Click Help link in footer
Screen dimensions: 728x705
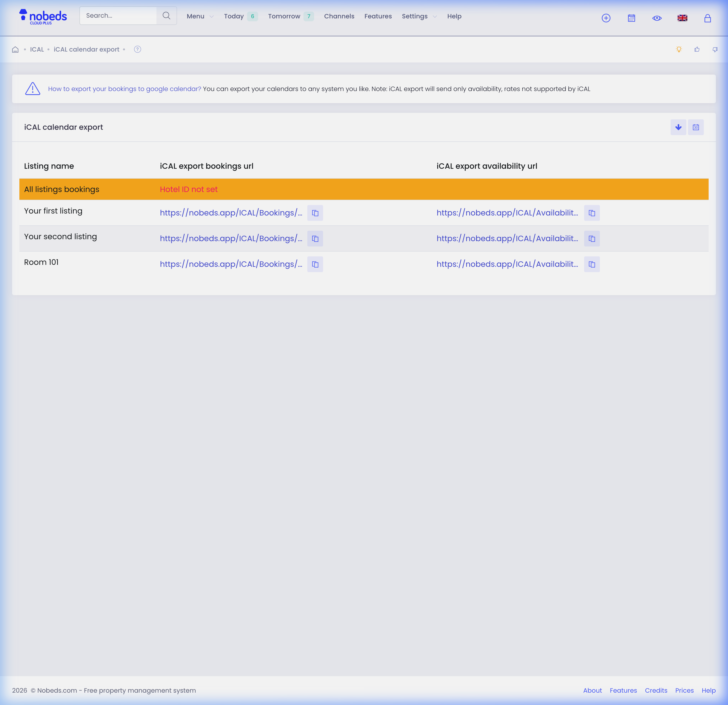tap(709, 690)
